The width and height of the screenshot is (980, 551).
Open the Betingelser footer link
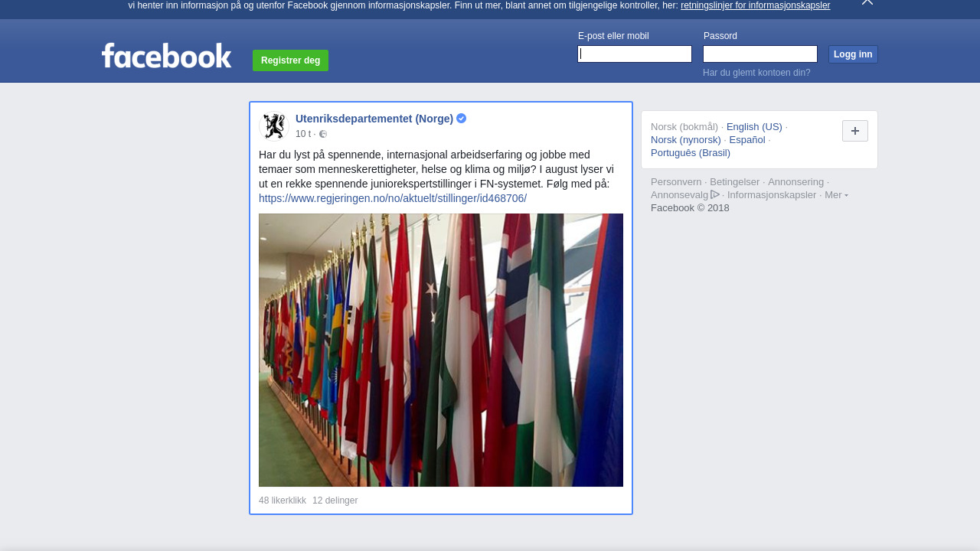tap(735, 182)
